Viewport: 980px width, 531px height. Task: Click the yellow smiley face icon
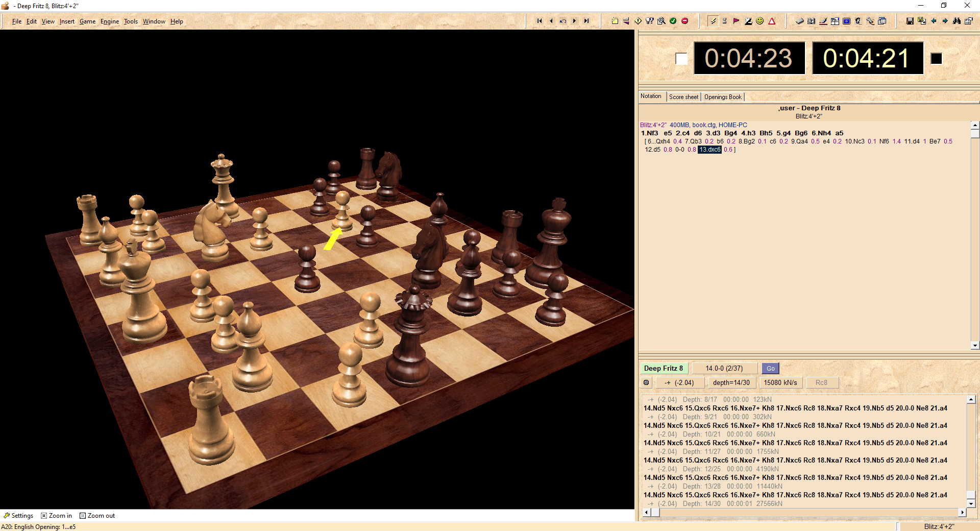pyautogui.click(x=760, y=21)
